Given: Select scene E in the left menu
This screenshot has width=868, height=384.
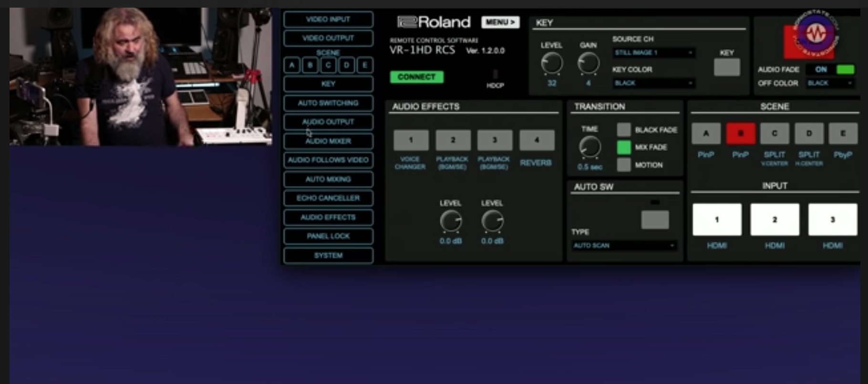Looking at the screenshot, I should pos(365,65).
